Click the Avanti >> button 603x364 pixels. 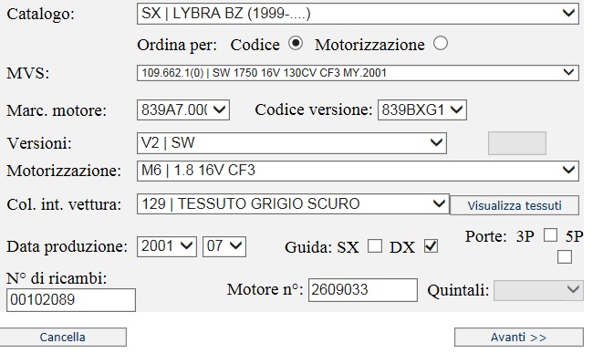[x=519, y=337]
